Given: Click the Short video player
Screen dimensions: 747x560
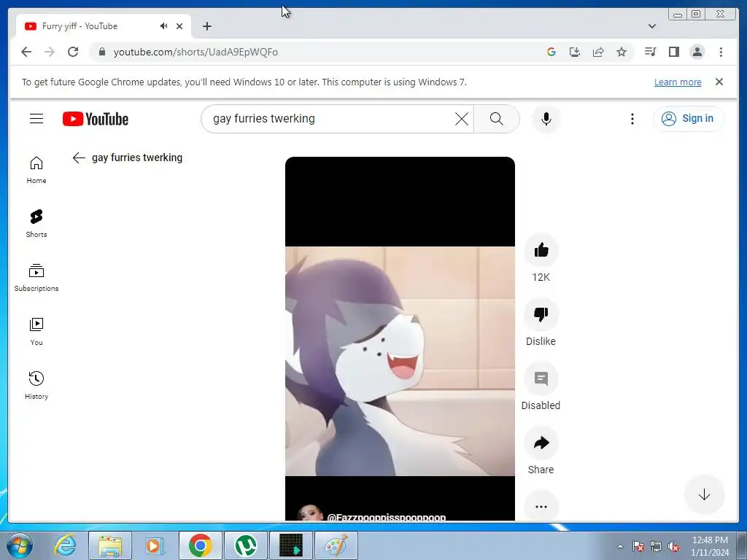Looking at the screenshot, I should click(x=400, y=339).
